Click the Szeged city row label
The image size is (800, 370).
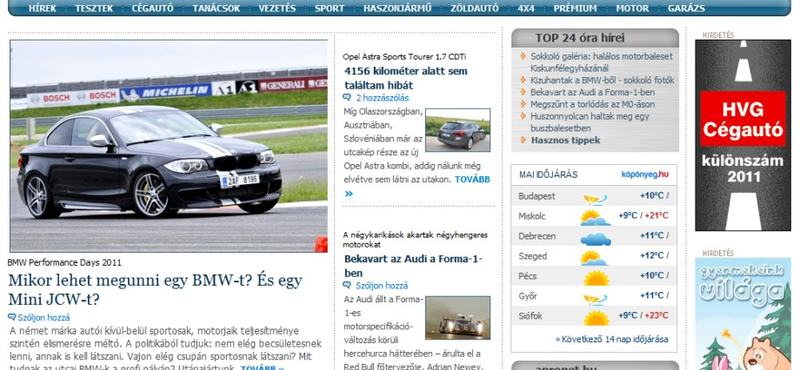(533, 256)
